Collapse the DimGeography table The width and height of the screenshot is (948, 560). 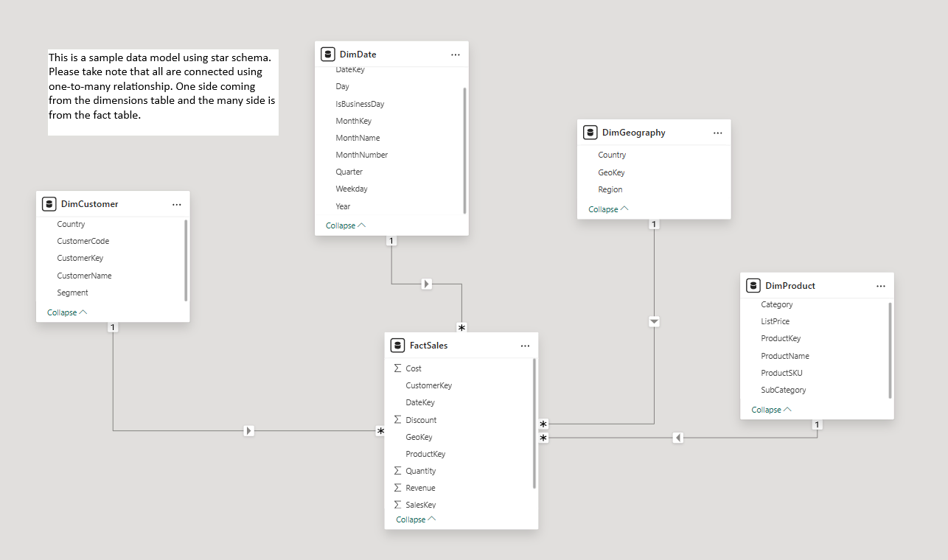pyautogui.click(x=608, y=209)
